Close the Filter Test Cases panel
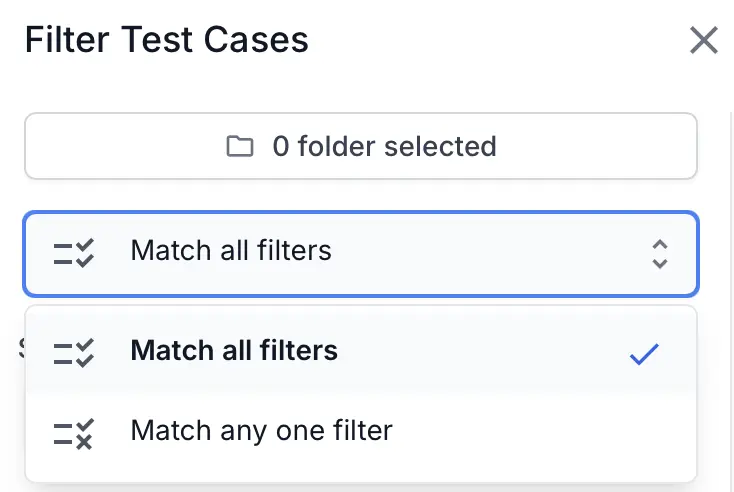 tap(704, 41)
